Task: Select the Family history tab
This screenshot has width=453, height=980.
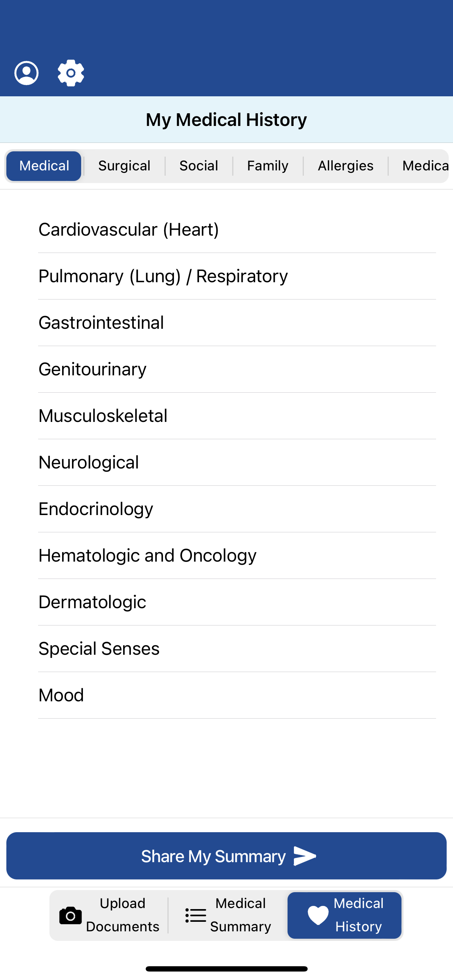Action: (x=268, y=166)
